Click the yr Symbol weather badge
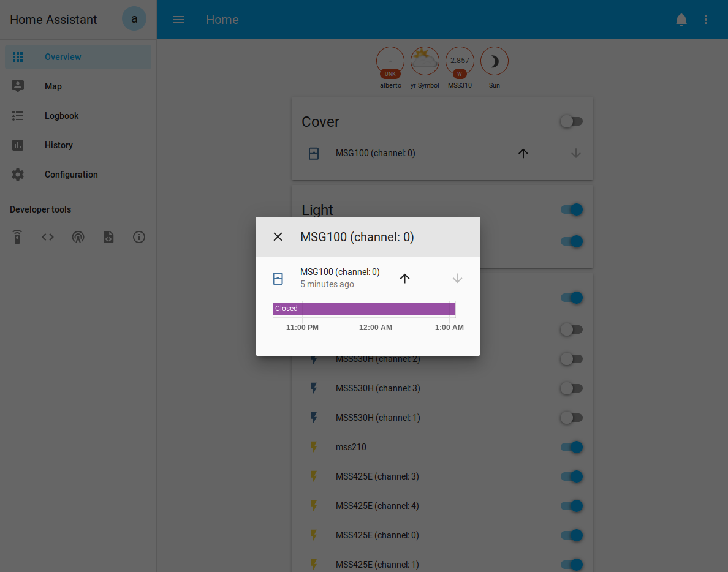The height and width of the screenshot is (572, 728). pos(425,67)
